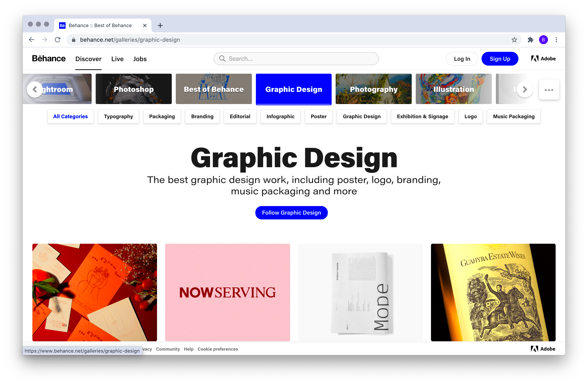Select the Typography category filter

[x=118, y=116]
